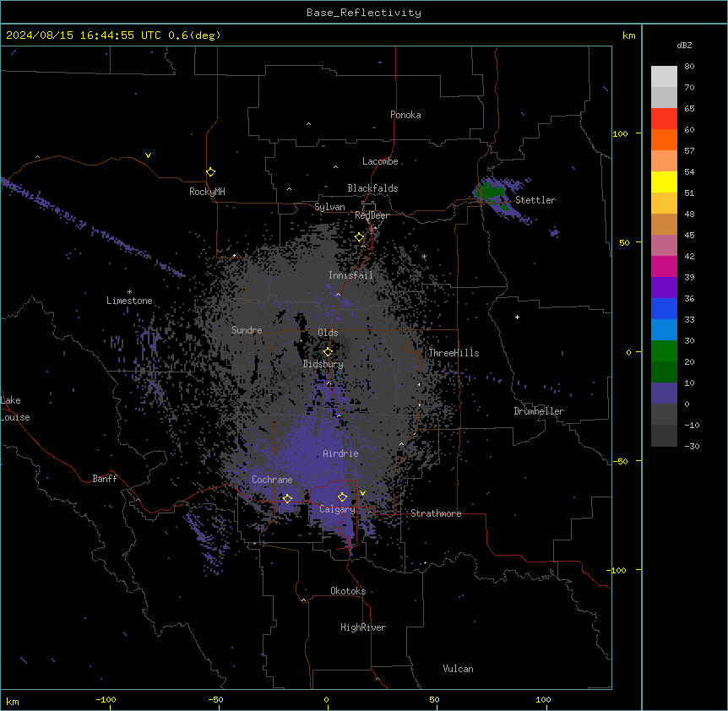The height and width of the screenshot is (711, 728).
Task: Click the Lacombe city label
Action: [380, 161]
